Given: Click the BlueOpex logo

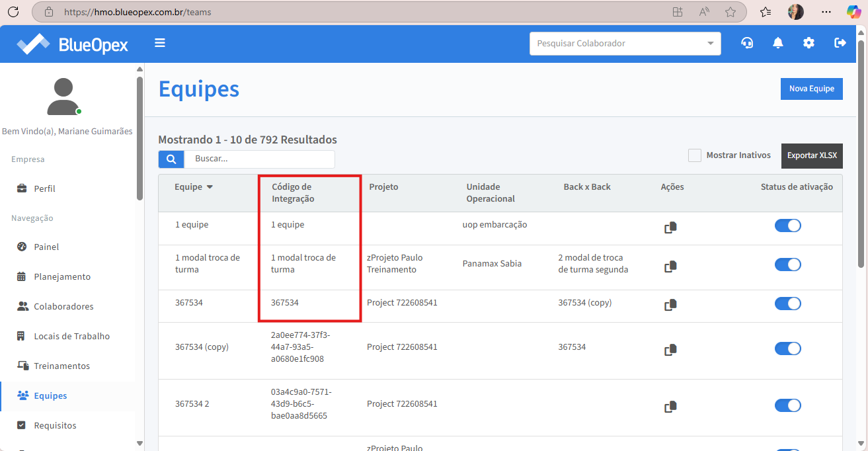Looking at the screenshot, I should (x=72, y=44).
